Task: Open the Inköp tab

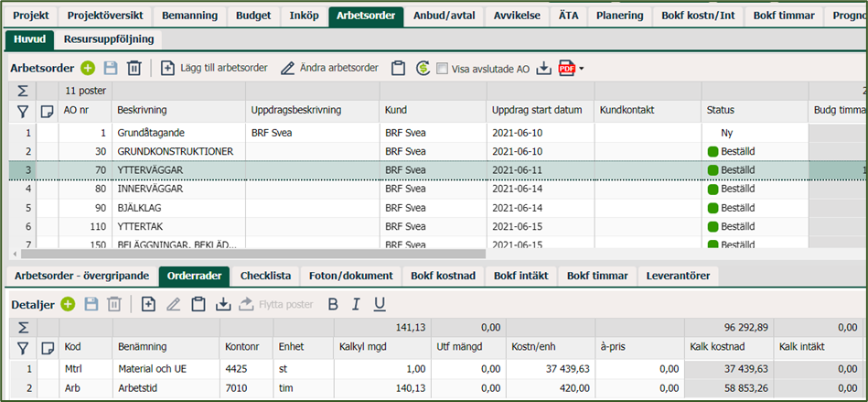Action: click(304, 16)
